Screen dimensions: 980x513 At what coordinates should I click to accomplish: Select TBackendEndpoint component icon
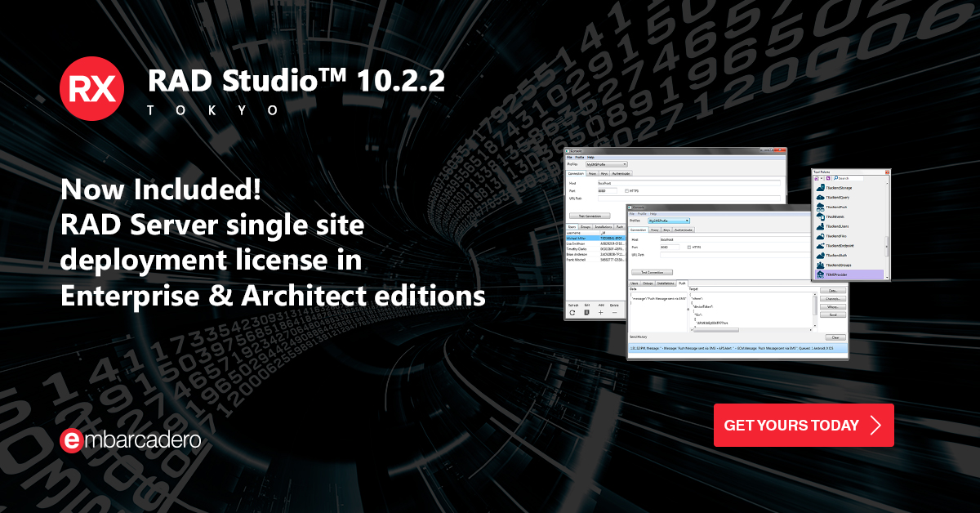[x=821, y=246]
